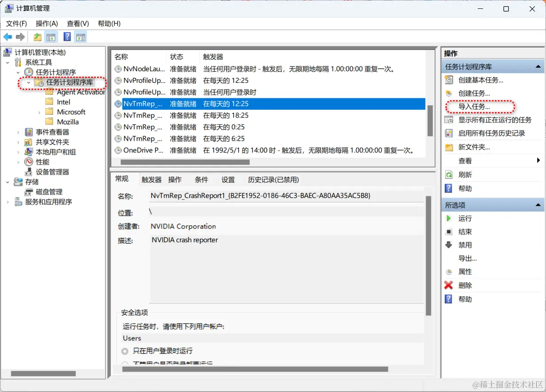
Task: Click the red X 删除 icon
Action: [449, 286]
